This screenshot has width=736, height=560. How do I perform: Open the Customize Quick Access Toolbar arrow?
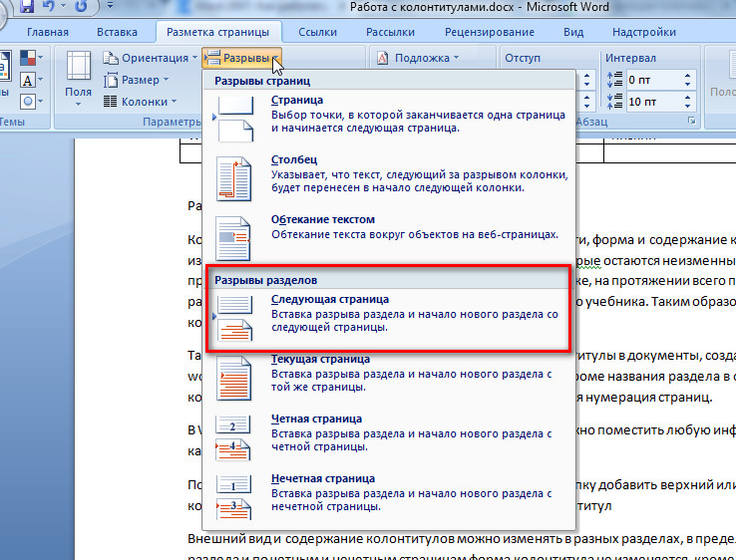coord(110,6)
